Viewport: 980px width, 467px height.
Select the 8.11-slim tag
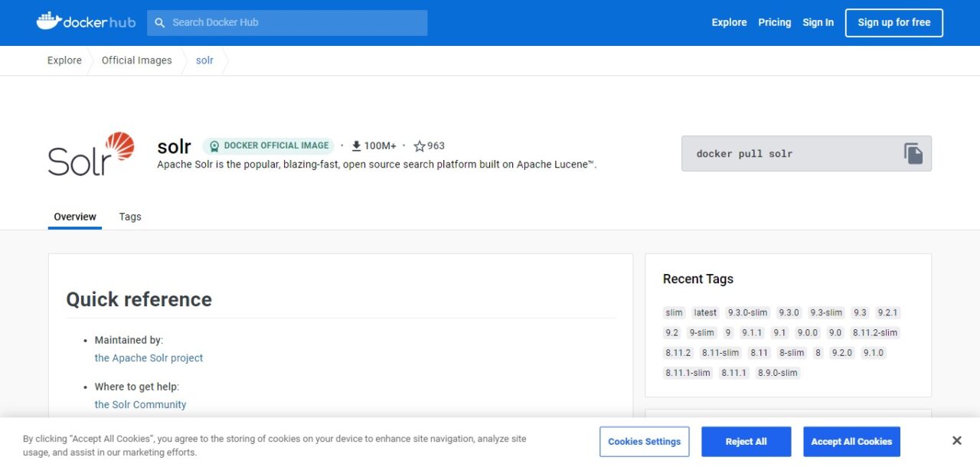[x=720, y=353]
